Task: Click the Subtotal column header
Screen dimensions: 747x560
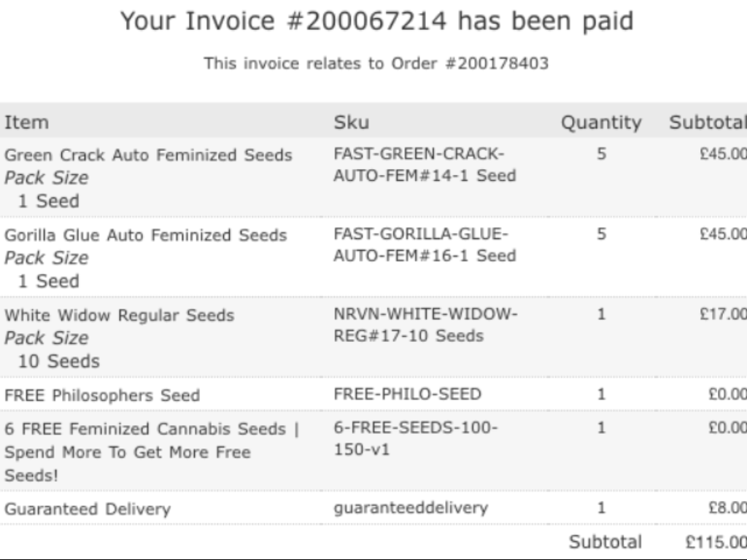Action: click(708, 122)
